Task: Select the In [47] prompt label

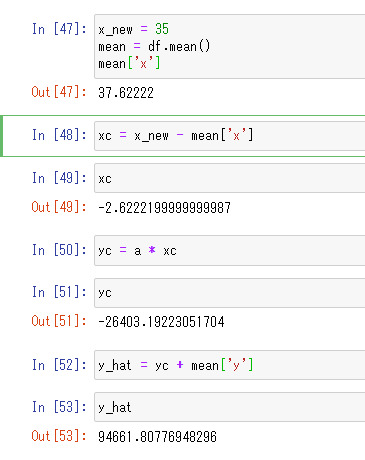Action: (x=59, y=29)
